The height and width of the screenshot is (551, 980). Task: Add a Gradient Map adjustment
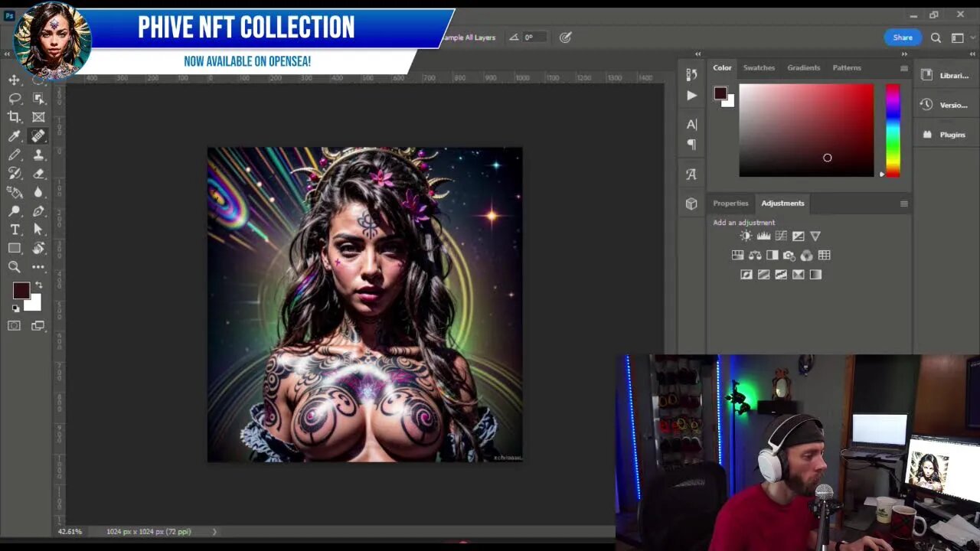coord(815,274)
